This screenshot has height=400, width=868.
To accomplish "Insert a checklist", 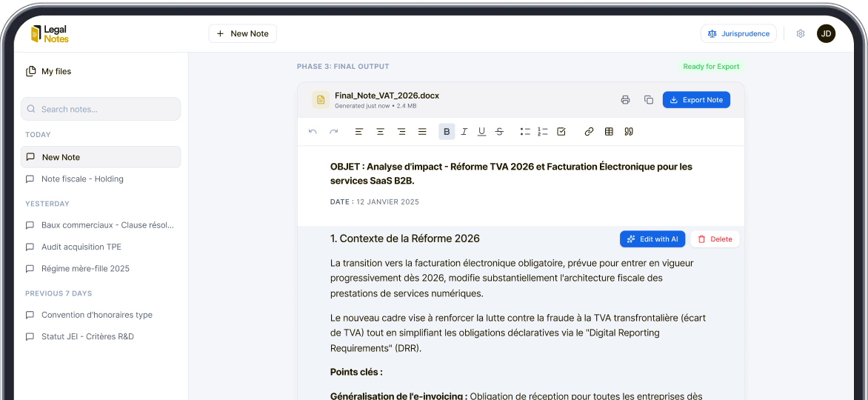I will pos(561,132).
